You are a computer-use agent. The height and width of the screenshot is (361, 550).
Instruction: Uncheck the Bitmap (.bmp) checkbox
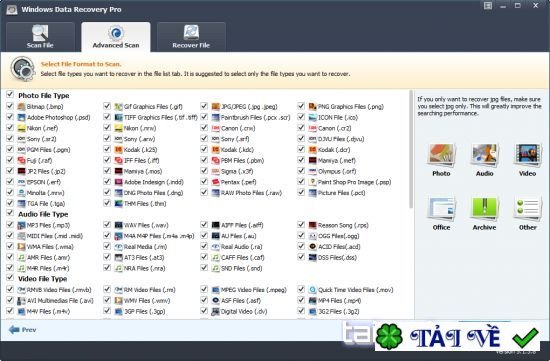[x=10, y=106]
